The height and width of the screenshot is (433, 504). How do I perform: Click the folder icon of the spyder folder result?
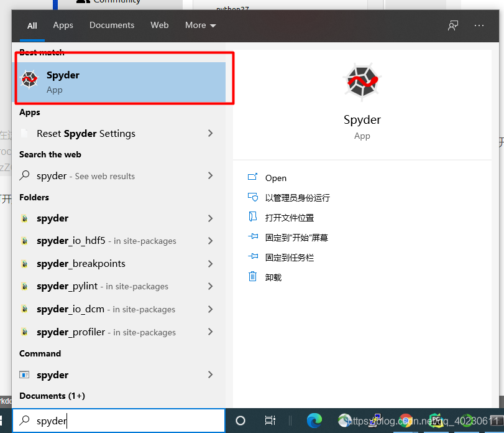click(x=24, y=218)
